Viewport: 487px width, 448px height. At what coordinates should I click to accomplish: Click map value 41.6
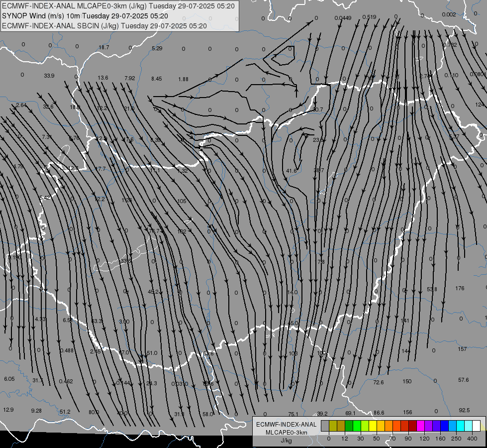coord(292,171)
